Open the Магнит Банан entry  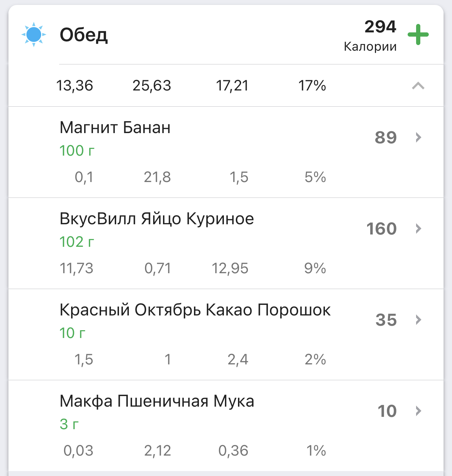115,127
